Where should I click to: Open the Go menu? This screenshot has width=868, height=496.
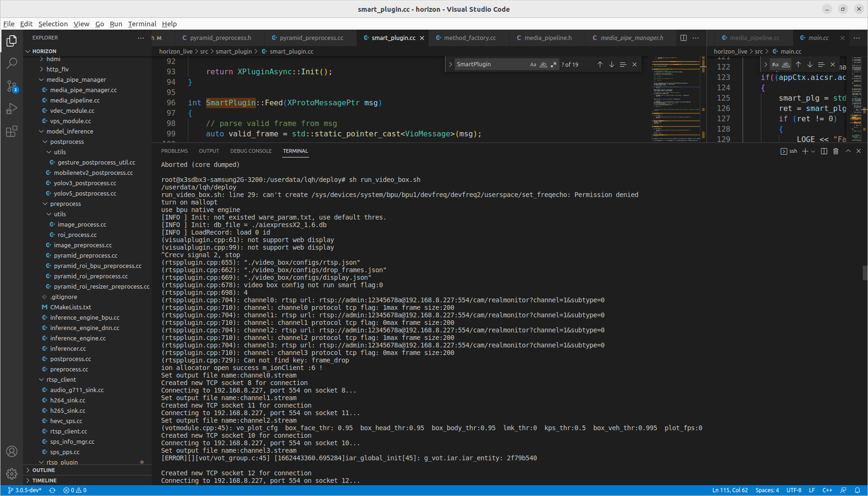[100, 24]
